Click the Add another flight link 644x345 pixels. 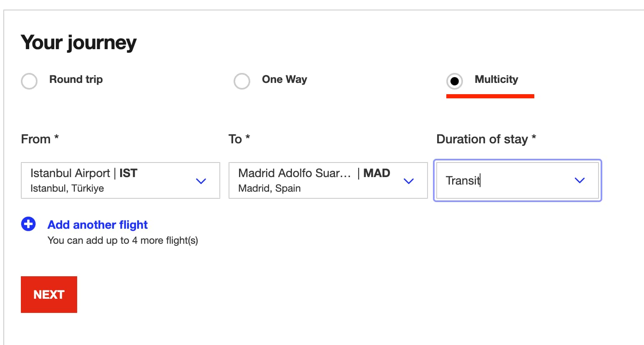tap(98, 225)
